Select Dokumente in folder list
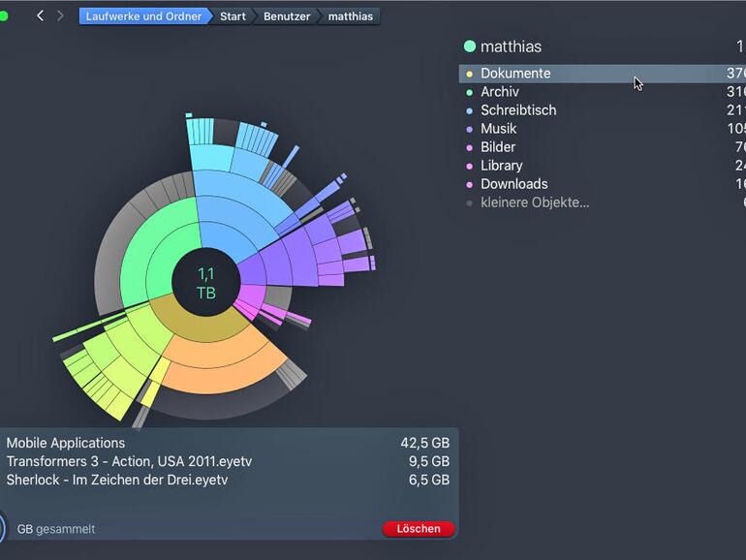 tap(603, 74)
